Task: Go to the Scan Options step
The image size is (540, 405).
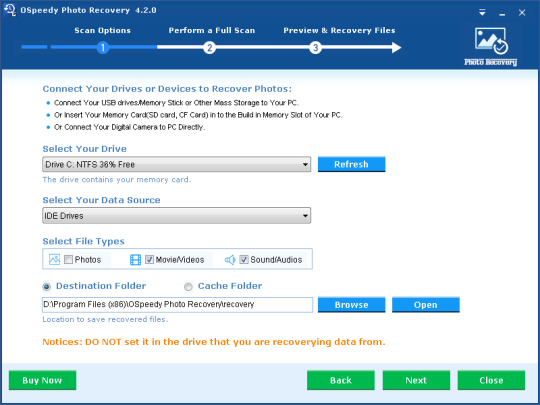Action: point(103,30)
